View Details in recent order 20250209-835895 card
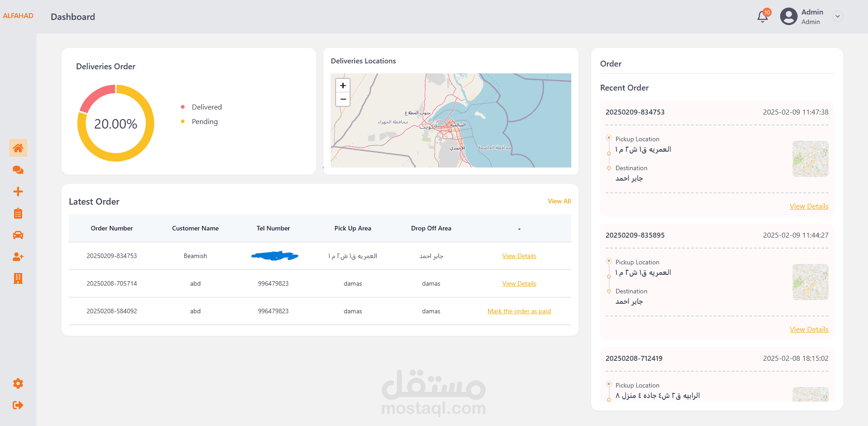Screen dimensions: 868x426 pos(809,329)
